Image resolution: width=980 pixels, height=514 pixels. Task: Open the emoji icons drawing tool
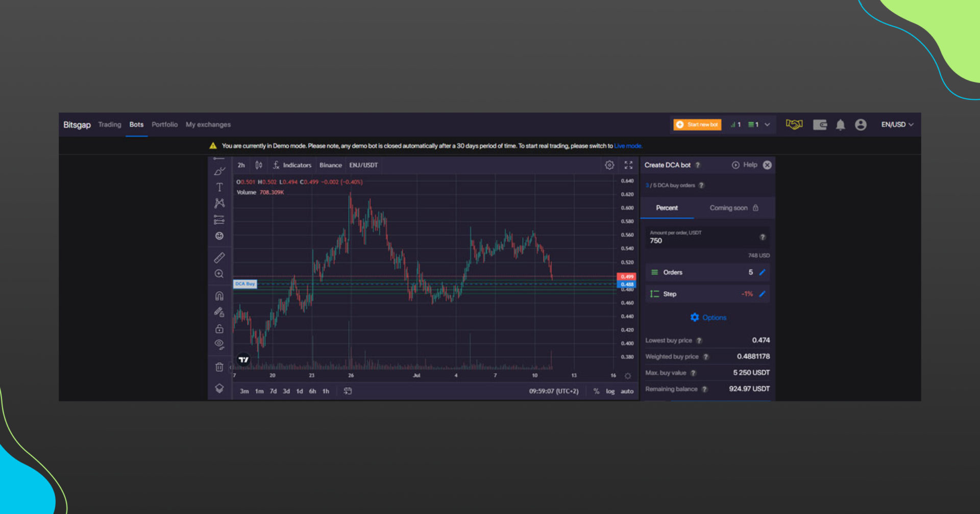coord(219,236)
